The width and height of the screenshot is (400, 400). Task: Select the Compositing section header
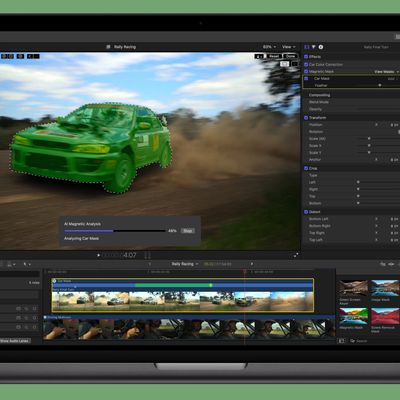click(x=319, y=95)
